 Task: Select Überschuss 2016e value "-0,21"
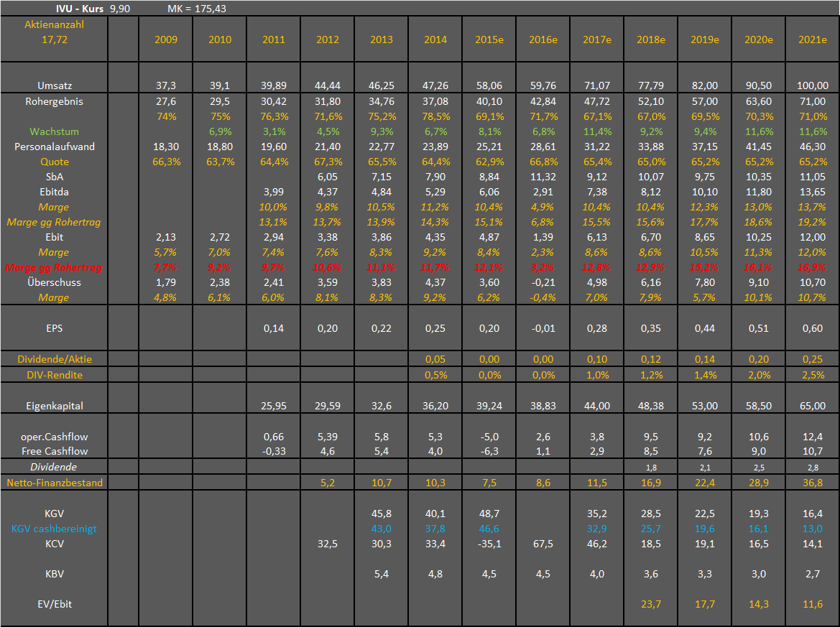click(x=543, y=282)
